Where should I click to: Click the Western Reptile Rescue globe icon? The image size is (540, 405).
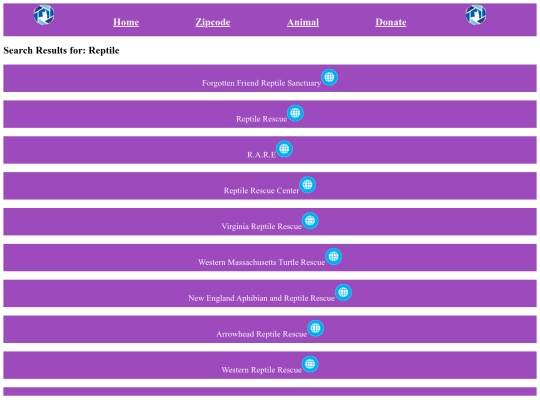(310, 364)
